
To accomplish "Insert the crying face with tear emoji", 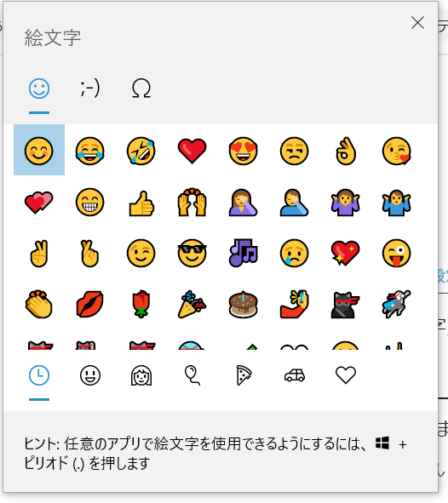I will pyautogui.click(x=294, y=253).
